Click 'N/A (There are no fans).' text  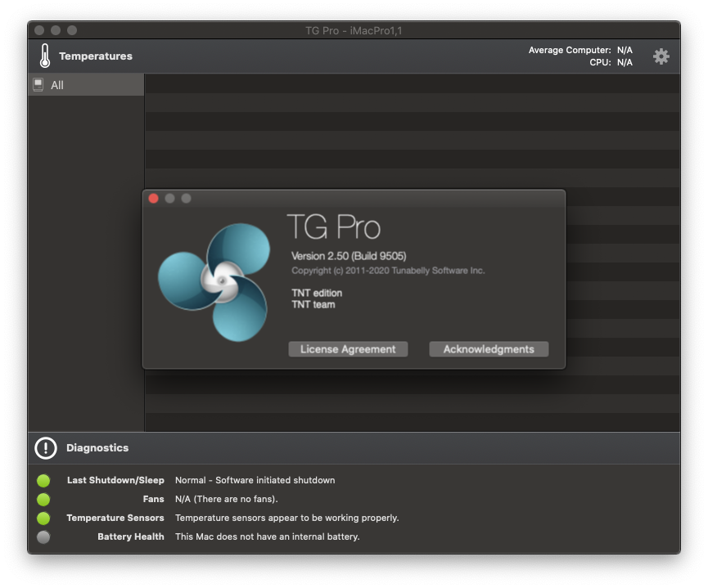pyautogui.click(x=227, y=499)
